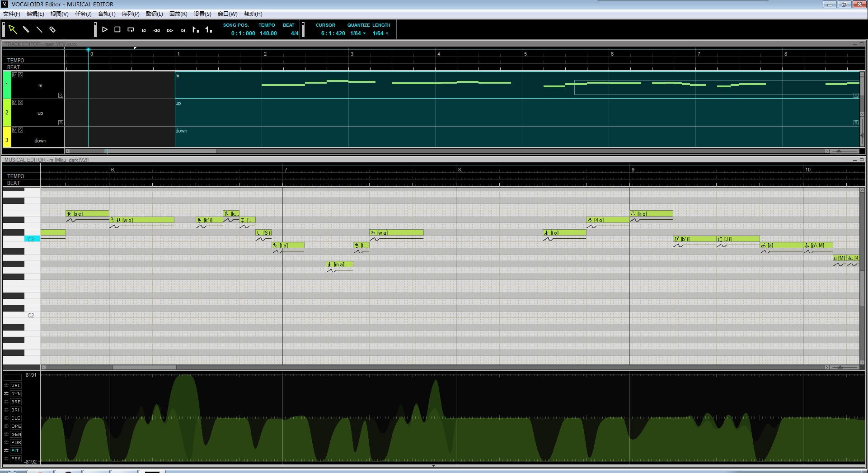Select the note せ [s e]

pyautogui.click(x=88, y=214)
